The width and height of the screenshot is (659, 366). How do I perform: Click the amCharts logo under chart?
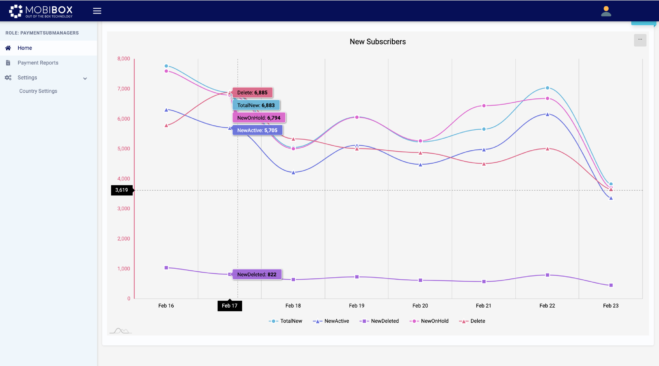120,331
